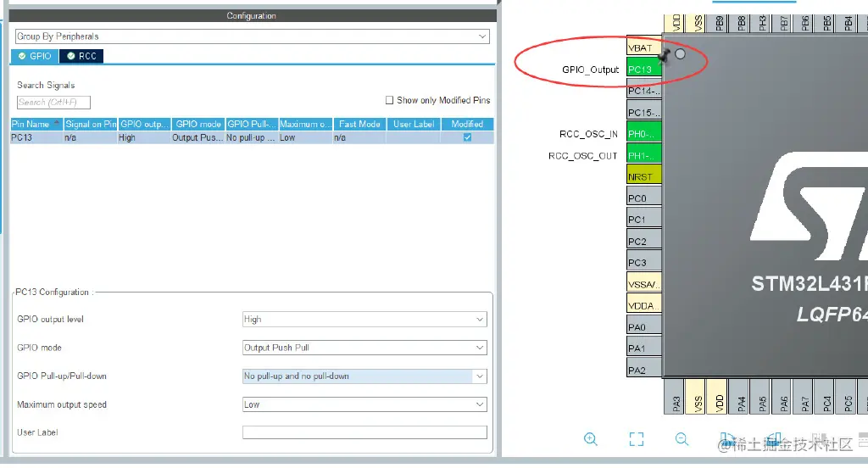
Task: Enable Show only Modified Pins checkbox
Action: [389, 100]
